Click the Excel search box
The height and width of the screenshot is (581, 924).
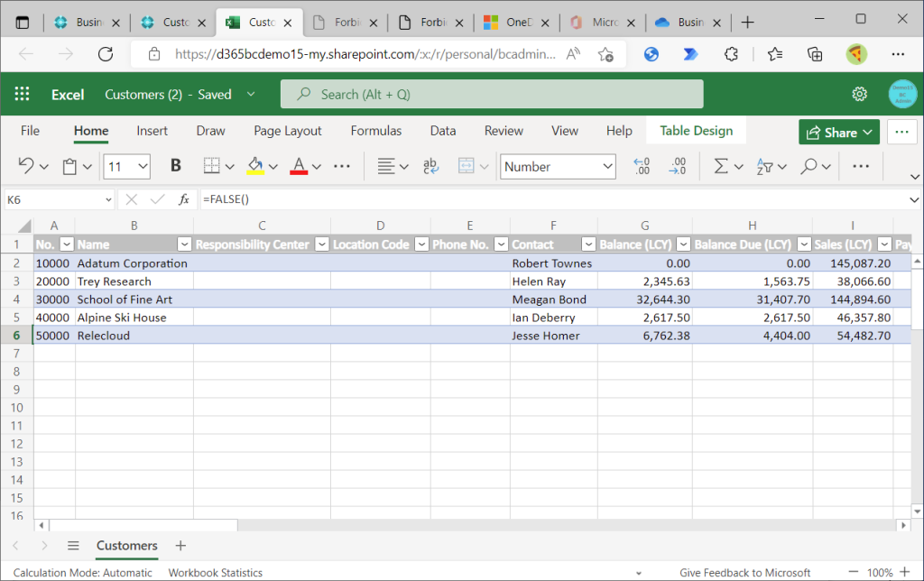pyautogui.click(x=492, y=95)
